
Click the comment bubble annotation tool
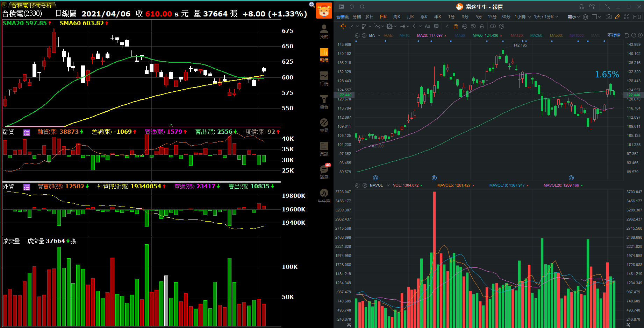click(x=436, y=26)
